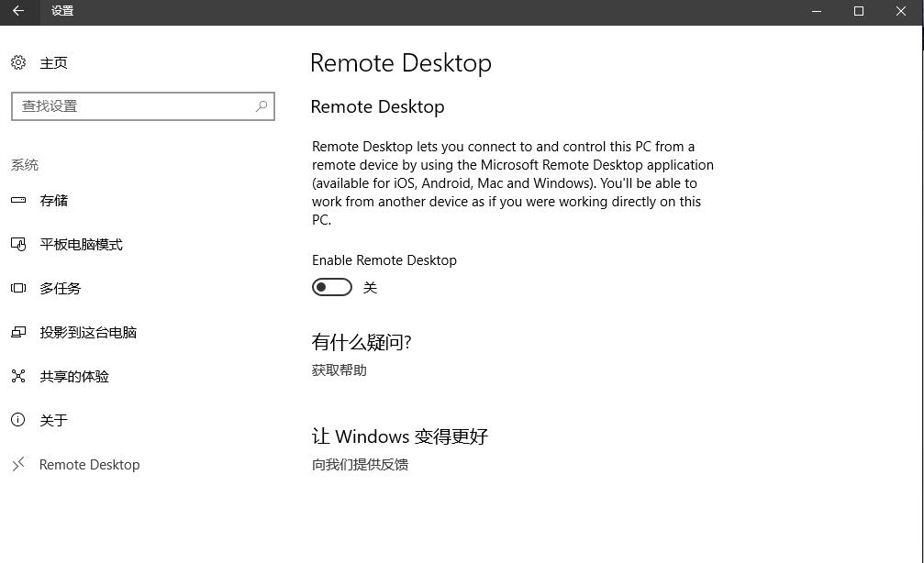Open the 主页 home label
Screen dimensions: 924x563
[x=53, y=63]
